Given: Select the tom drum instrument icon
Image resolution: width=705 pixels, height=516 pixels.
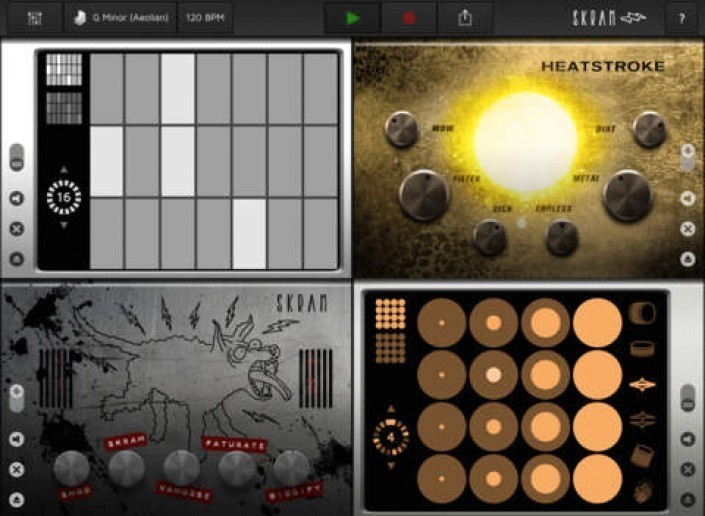Looking at the screenshot, I should click(642, 456).
